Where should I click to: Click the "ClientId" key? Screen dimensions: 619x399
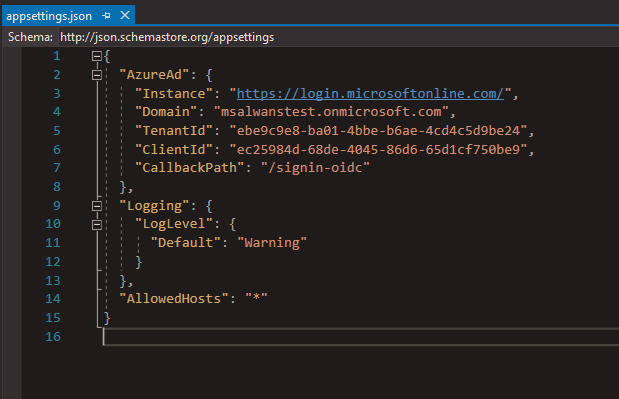(174, 149)
